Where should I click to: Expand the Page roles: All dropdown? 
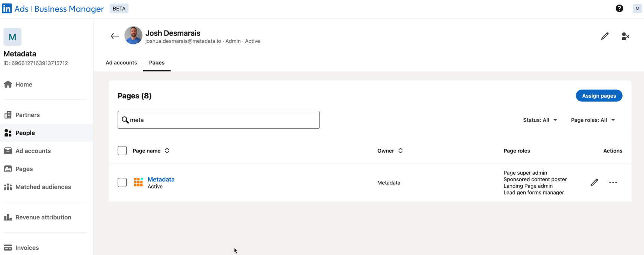point(593,120)
